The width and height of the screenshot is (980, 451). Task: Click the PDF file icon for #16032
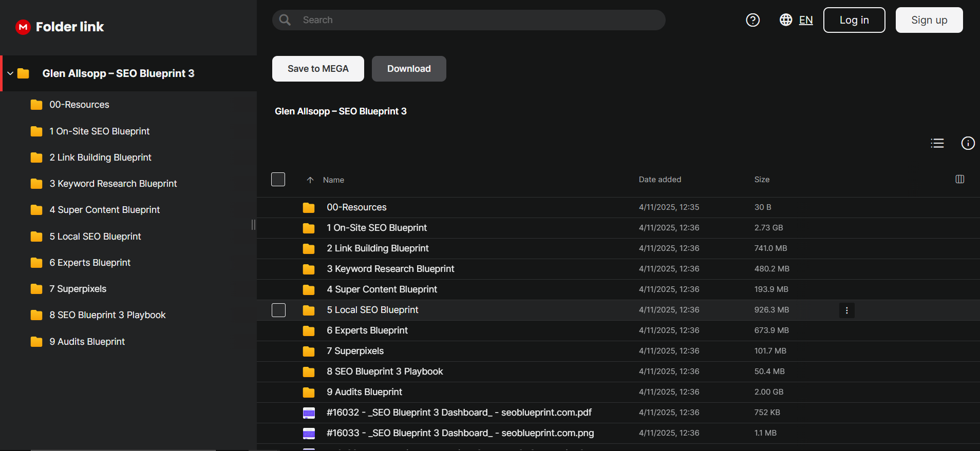pyautogui.click(x=309, y=413)
